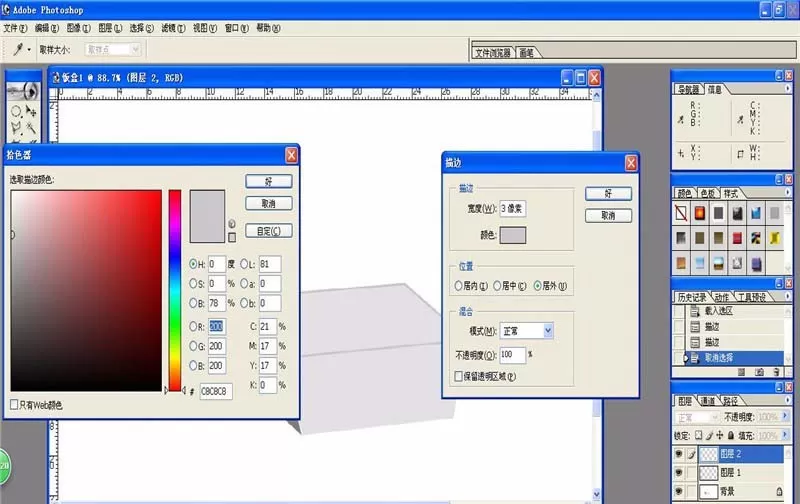Screen dimensions: 800x504
Task: Select the L lightness radio button
Action: point(244,264)
